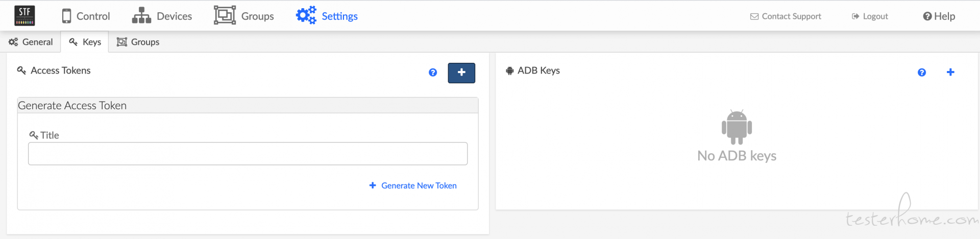Open ADB Keys help question icon
Image resolution: width=980 pixels, height=239 pixels.
coord(922,73)
